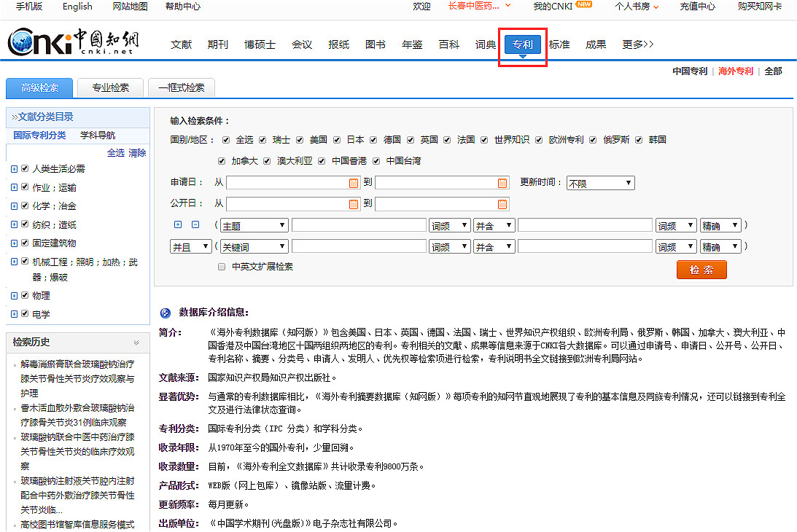Switch to the 期刊 navigation tab

pyautogui.click(x=217, y=44)
